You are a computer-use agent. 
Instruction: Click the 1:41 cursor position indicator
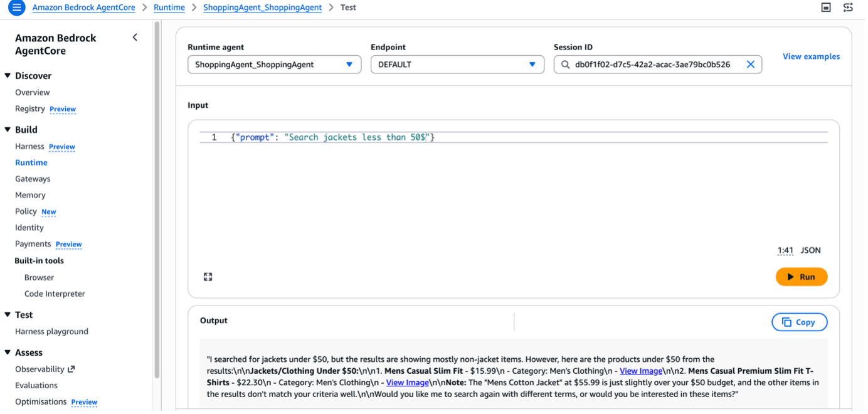tap(785, 250)
